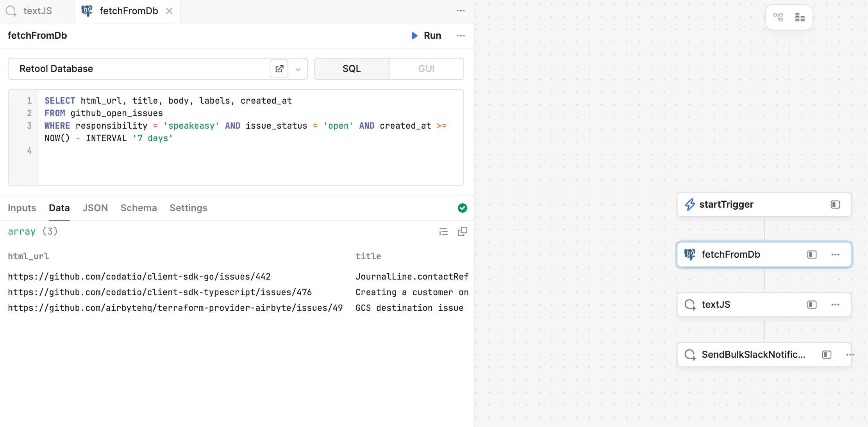The image size is (868, 427).
Task: Open the Inputs tab
Action: click(22, 208)
